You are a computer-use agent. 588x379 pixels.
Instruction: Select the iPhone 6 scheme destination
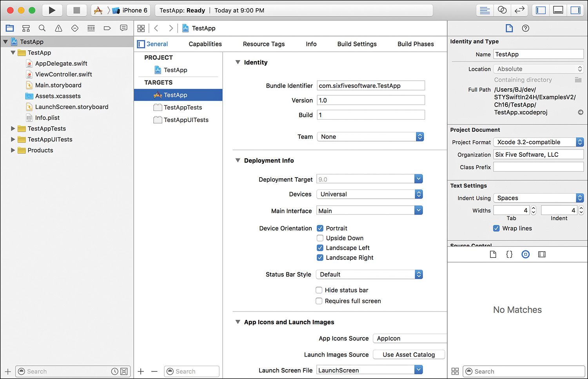[130, 10]
